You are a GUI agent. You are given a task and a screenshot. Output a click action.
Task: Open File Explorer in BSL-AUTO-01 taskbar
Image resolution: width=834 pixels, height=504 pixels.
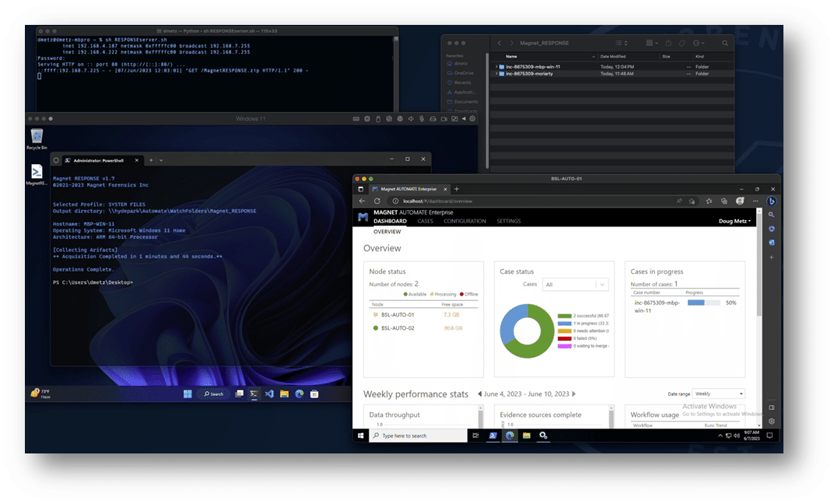click(x=527, y=436)
